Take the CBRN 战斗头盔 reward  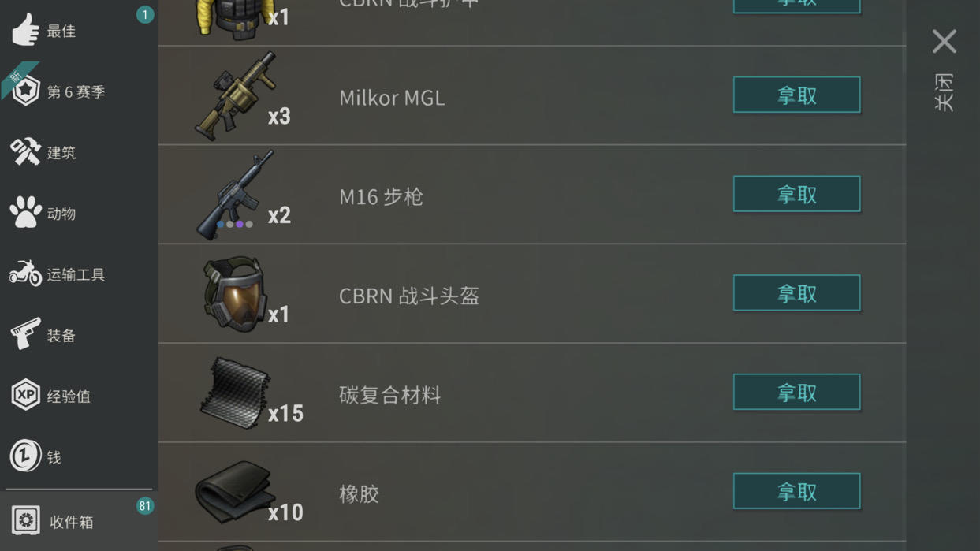(x=796, y=293)
